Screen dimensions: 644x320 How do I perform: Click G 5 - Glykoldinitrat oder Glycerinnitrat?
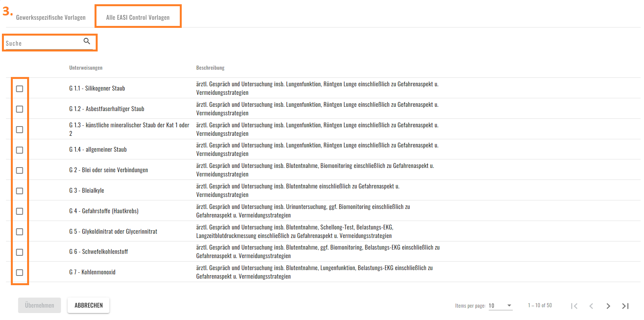[x=113, y=231]
